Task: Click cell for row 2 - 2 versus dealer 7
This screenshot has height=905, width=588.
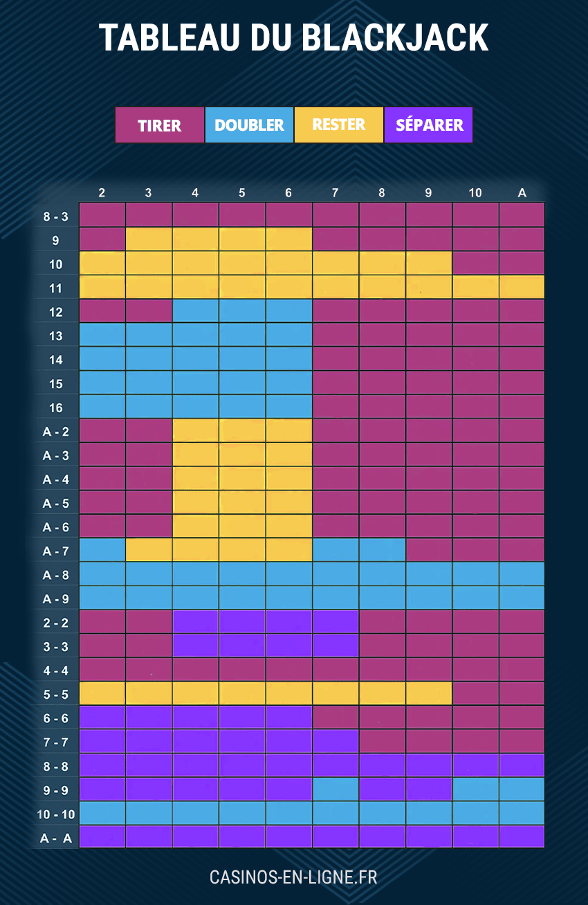Action: (336, 621)
